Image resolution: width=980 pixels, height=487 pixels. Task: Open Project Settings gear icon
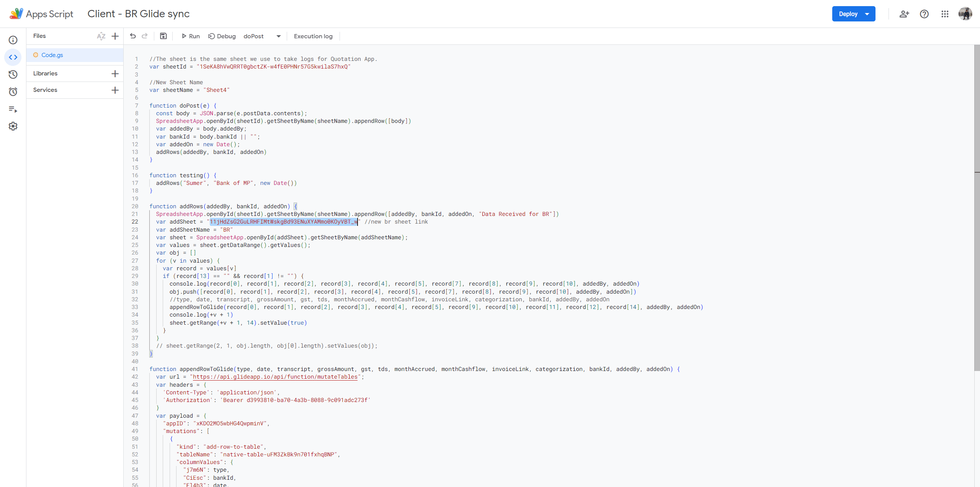pyautogui.click(x=13, y=126)
